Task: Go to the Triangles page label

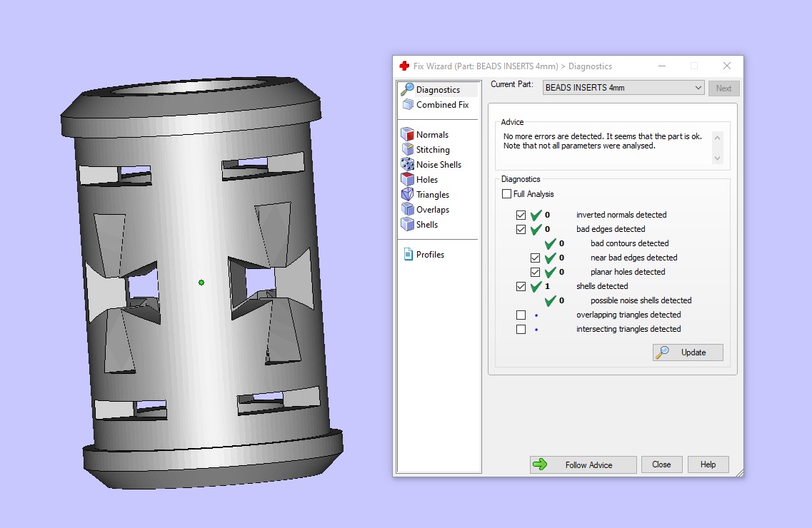Action: [433, 195]
